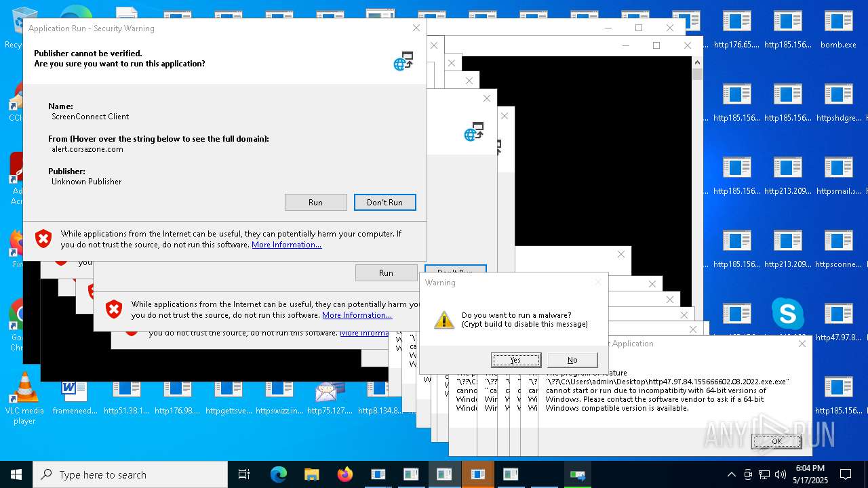Select the http51.38.1... desktop file
This screenshot has width=868, height=488.
pyautogui.click(x=126, y=397)
